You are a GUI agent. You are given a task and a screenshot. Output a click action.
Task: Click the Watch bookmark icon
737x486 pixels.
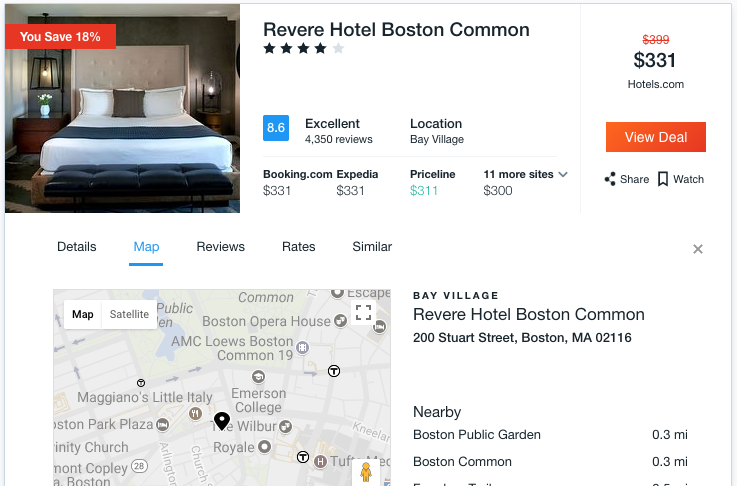point(663,179)
